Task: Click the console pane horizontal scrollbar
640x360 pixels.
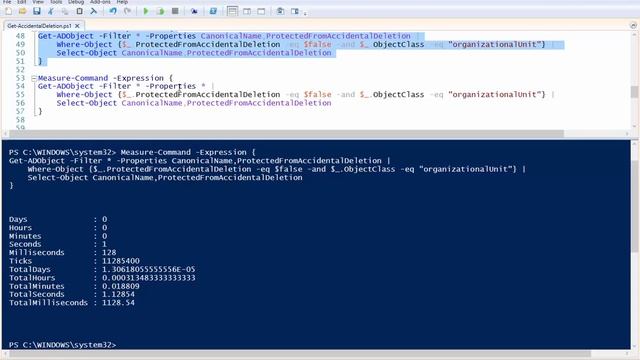Action: (300, 353)
